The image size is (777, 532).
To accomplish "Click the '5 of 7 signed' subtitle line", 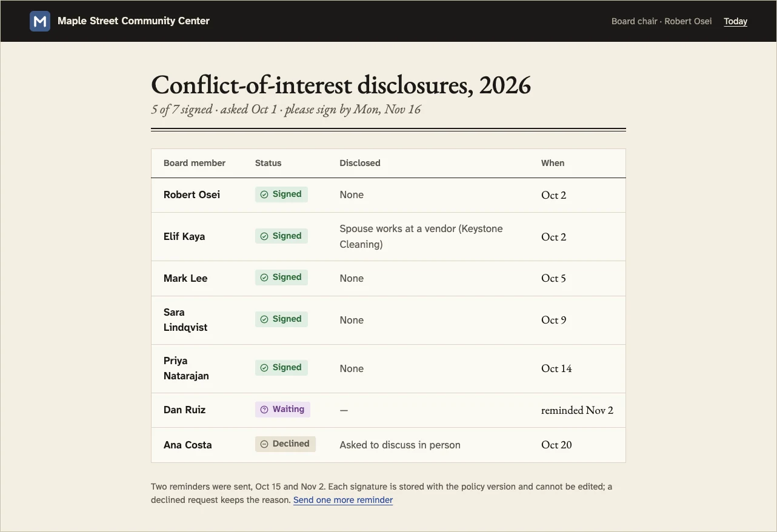I will point(286,110).
